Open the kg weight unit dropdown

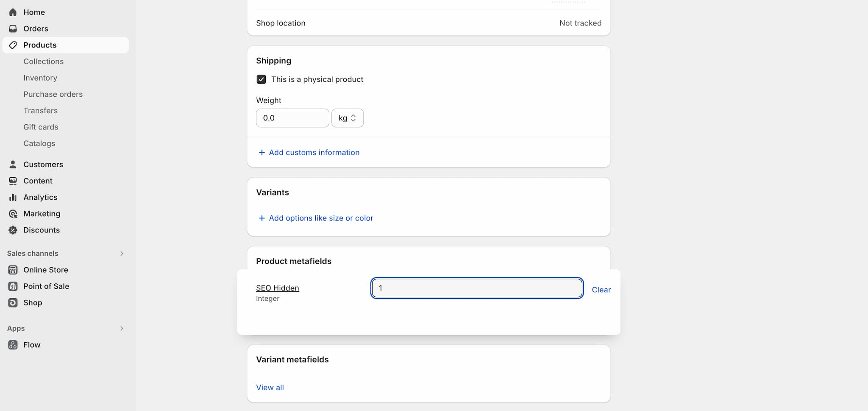[347, 118]
